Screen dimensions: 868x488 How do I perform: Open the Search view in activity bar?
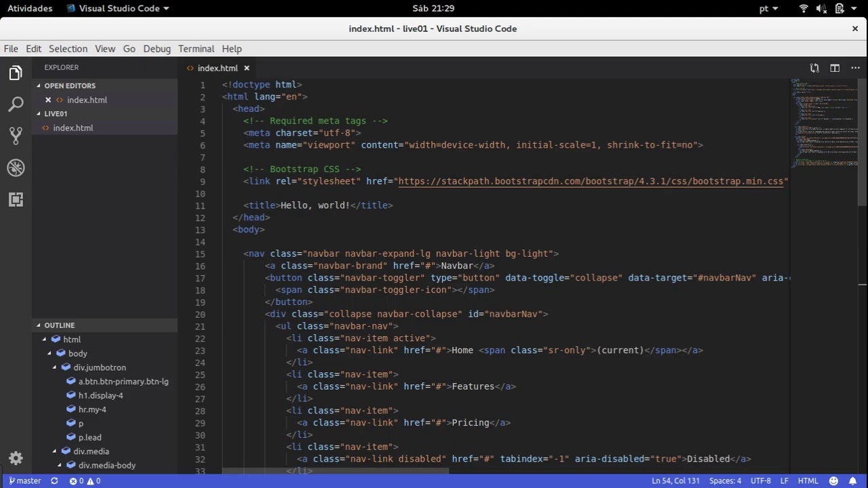tap(16, 104)
